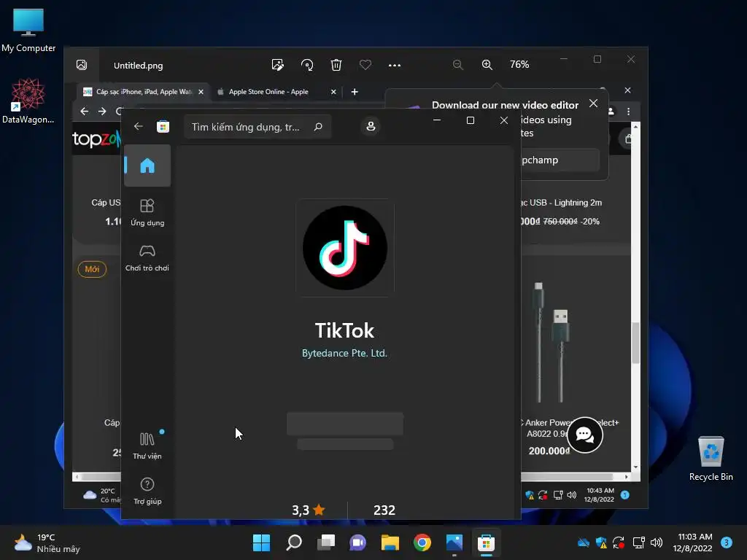This screenshot has height=560, width=747.
Task: Open Google Chrome from taskbar
Action: 422,542
